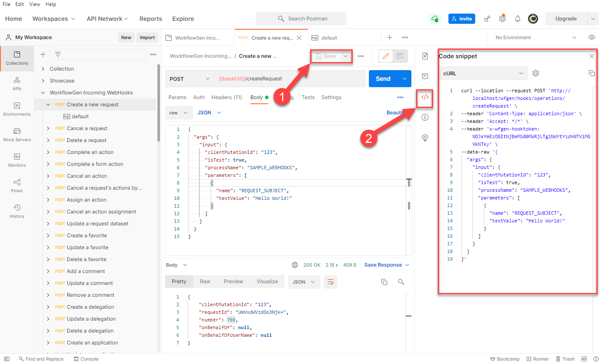Switch to the request Settings tab

(x=331, y=97)
